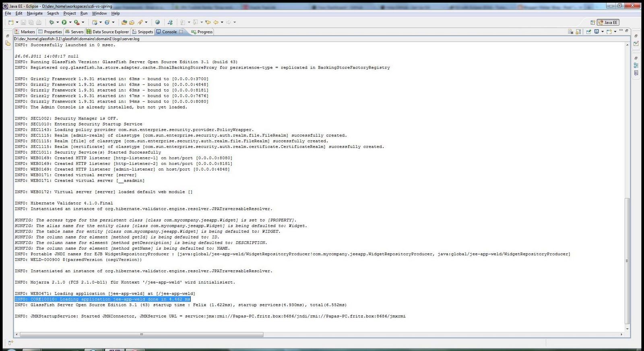Click line 'SEC1002: Security Manager is OFF.'
The height and width of the screenshot is (351, 644).
pos(66,118)
